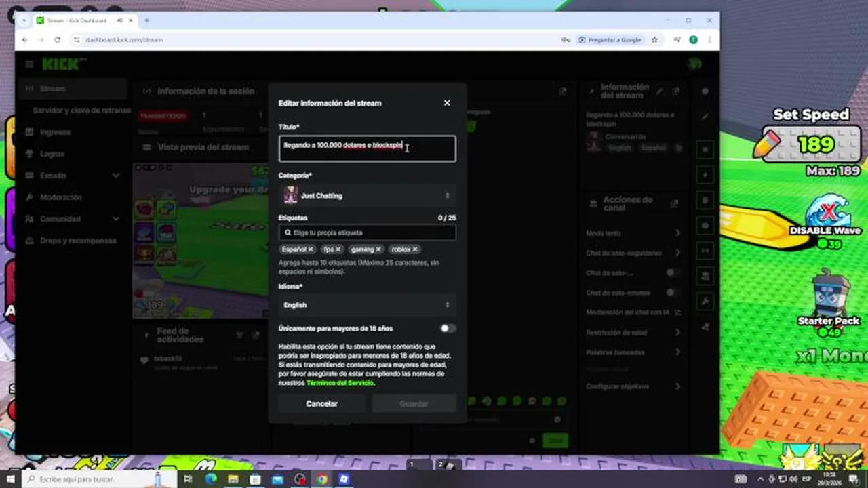Toggle the Chat de solo-emotes switch
This screenshot has height=488, width=868.
coord(672,292)
